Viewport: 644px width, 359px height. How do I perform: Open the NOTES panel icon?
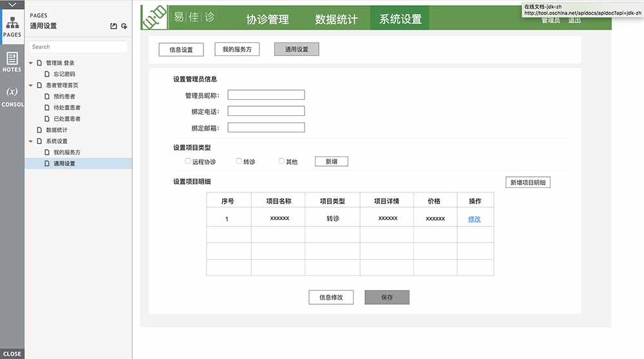pyautogui.click(x=12, y=61)
